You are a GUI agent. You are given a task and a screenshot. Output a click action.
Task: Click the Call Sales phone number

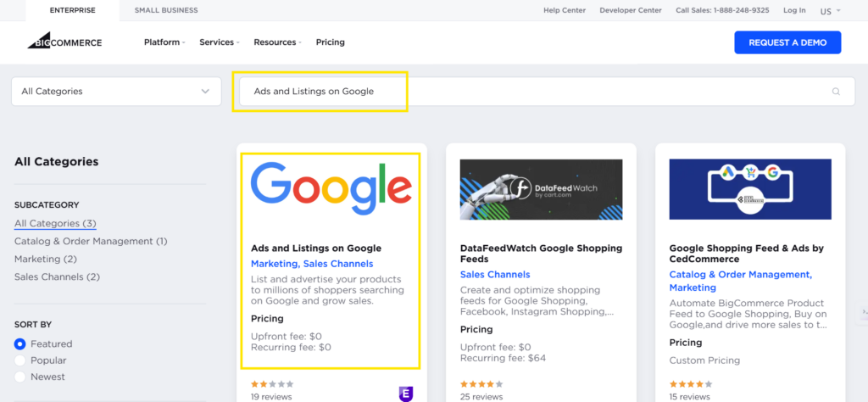(x=722, y=10)
